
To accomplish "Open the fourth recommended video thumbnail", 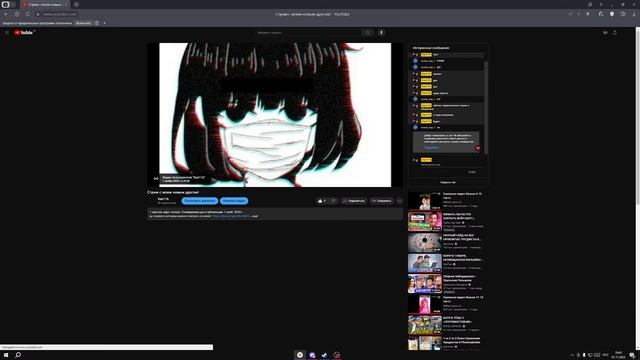I will (x=424, y=263).
